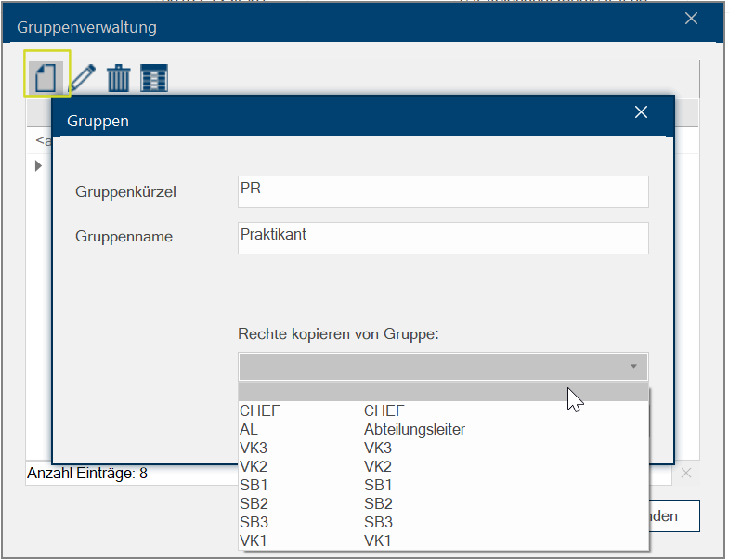Pick SB2 from the dropdown options
The image size is (729, 560).
443,503
